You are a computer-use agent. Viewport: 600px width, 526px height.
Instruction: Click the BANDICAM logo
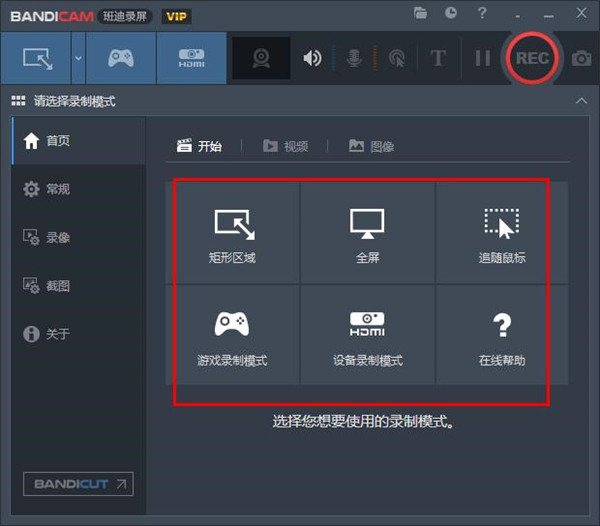point(52,16)
